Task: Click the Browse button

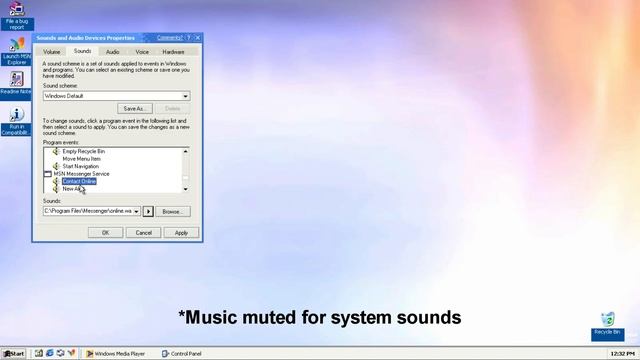Action: (173, 211)
